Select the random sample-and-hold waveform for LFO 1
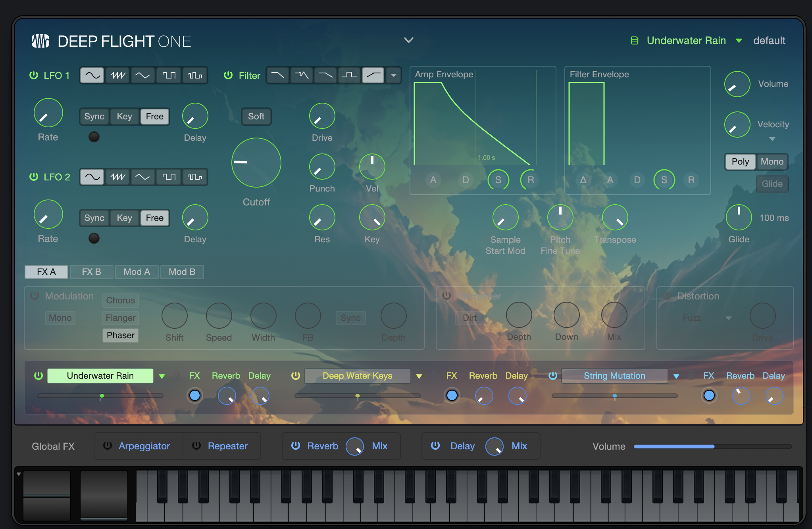This screenshot has width=812, height=529. click(195, 75)
